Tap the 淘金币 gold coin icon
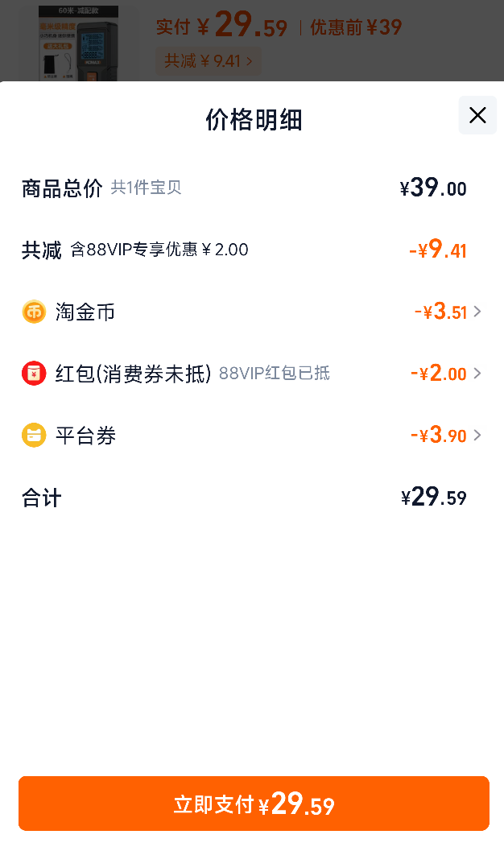The width and height of the screenshot is (504, 847). pos(34,312)
